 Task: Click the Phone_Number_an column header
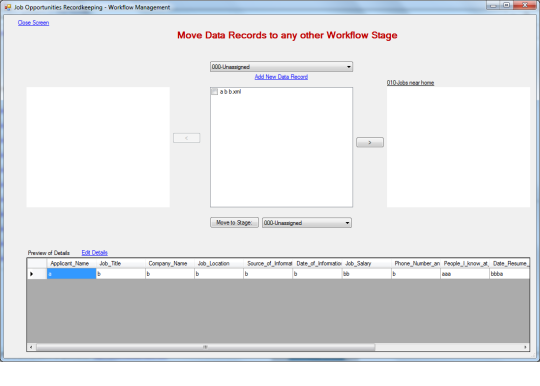[x=416, y=263]
